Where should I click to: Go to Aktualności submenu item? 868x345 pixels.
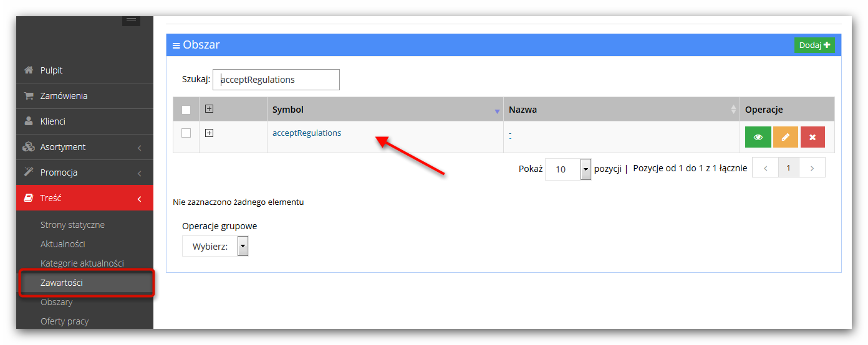pyautogui.click(x=63, y=244)
